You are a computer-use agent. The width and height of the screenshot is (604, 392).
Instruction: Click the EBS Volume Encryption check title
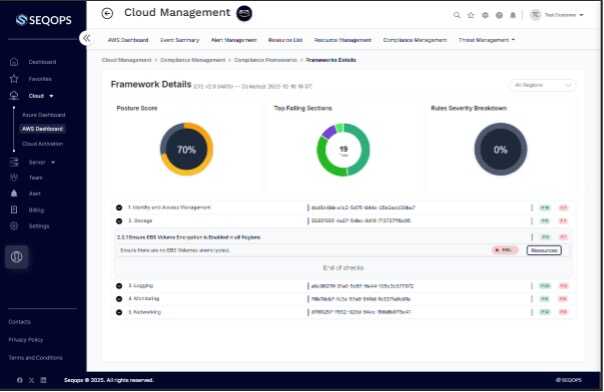pos(189,237)
